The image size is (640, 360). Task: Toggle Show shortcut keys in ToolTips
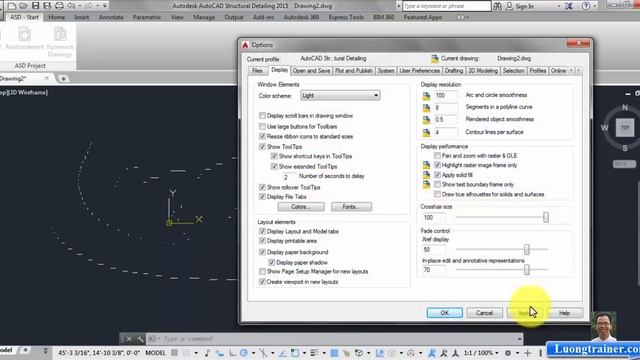[274, 156]
